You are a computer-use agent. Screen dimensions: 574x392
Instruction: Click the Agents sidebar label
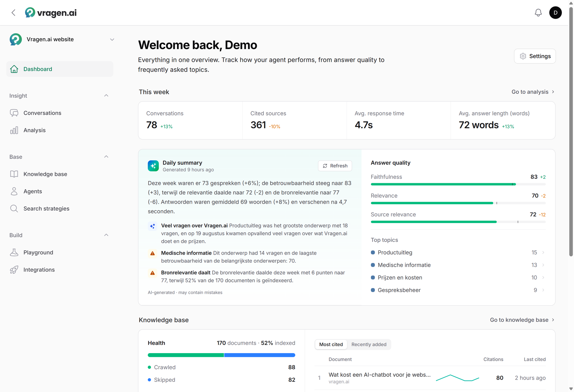pyautogui.click(x=33, y=191)
